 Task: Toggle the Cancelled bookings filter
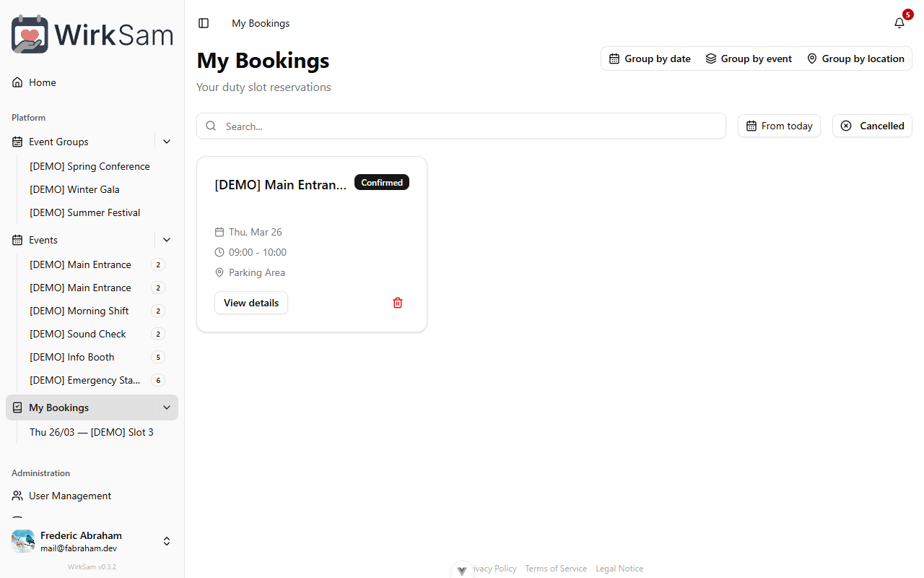point(872,126)
